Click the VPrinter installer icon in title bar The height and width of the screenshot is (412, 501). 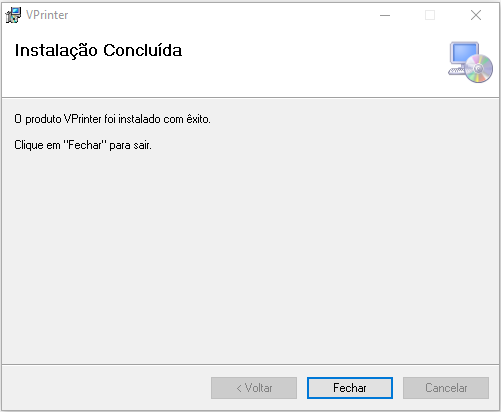[13, 15]
